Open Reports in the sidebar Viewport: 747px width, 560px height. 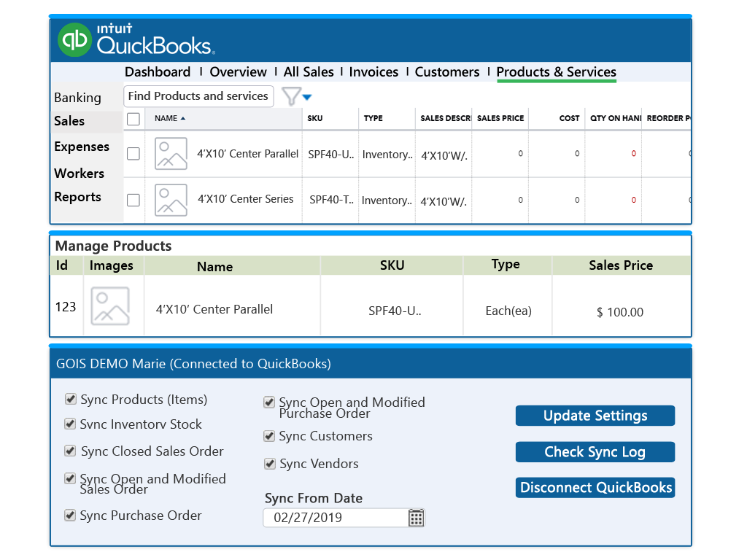[x=77, y=197]
